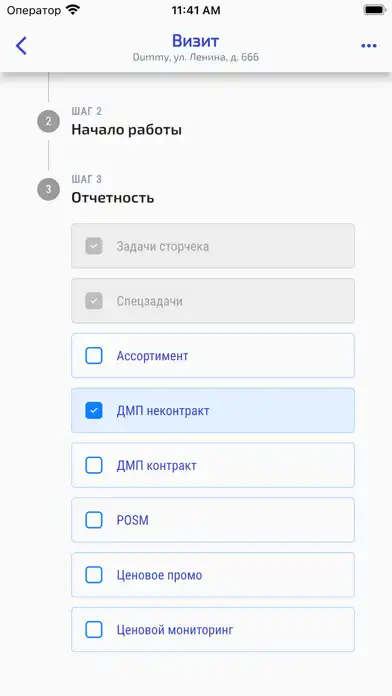Image resolution: width=392 pixels, height=696 pixels.
Task: Tap the Wi-Fi status icon
Action: (x=72, y=10)
